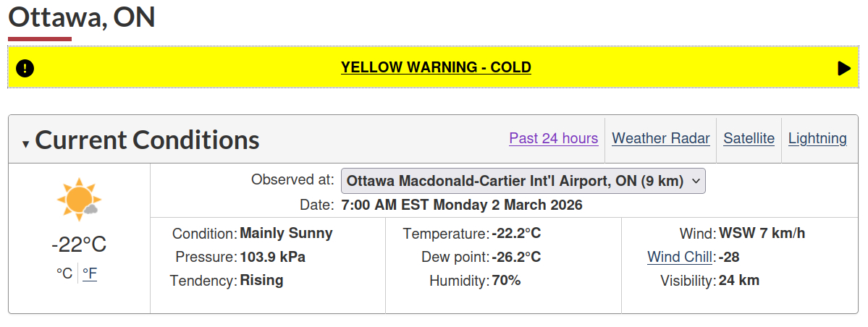
Task: Open the Yellow Warning - Cold link
Action: (x=436, y=67)
